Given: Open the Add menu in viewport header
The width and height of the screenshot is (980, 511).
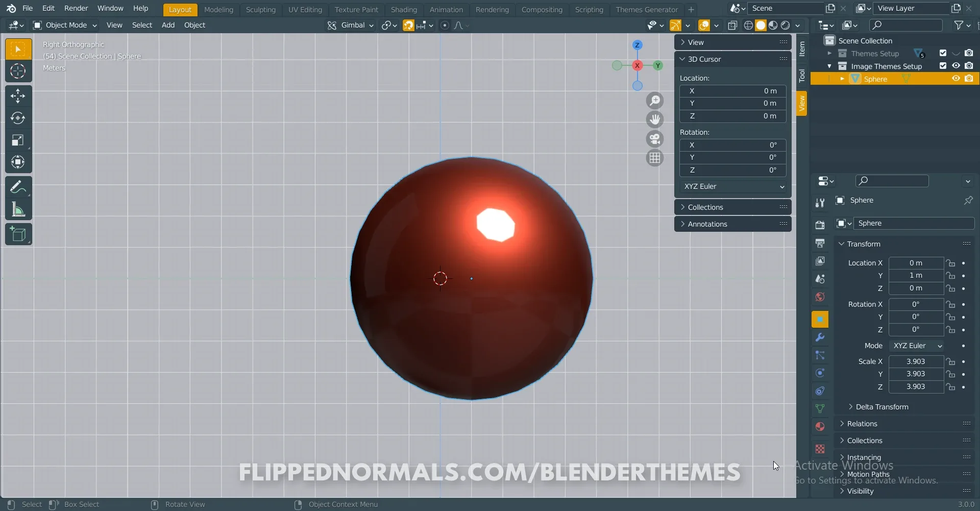Looking at the screenshot, I should pos(168,25).
